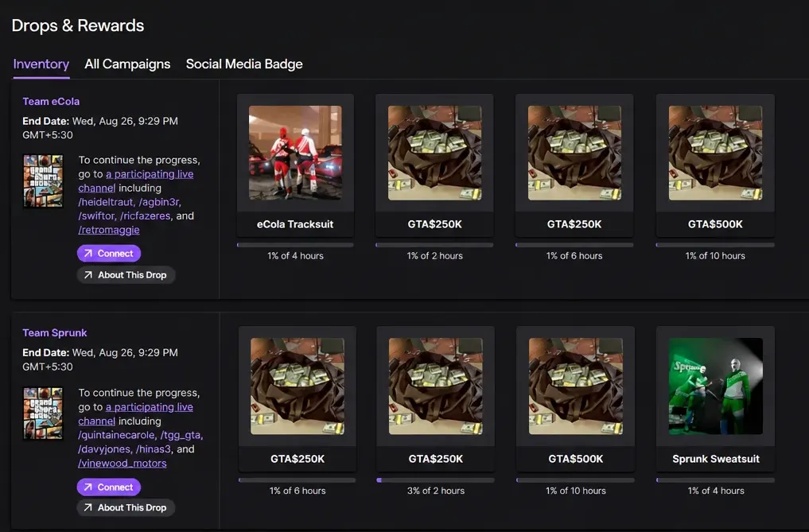The width and height of the screenshot is (809, 532).
Task: Open the Team eCola campaign title
Action: [x=51, y=101]
